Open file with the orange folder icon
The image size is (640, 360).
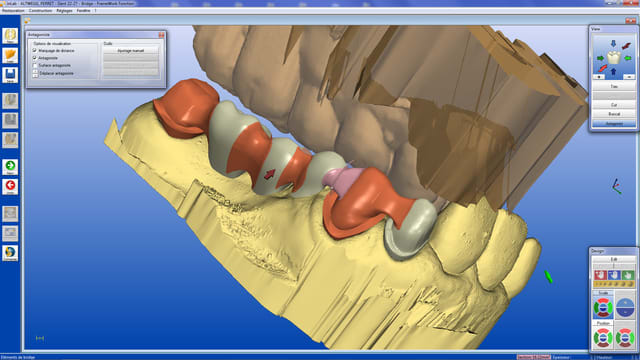[x=10, y=56]
